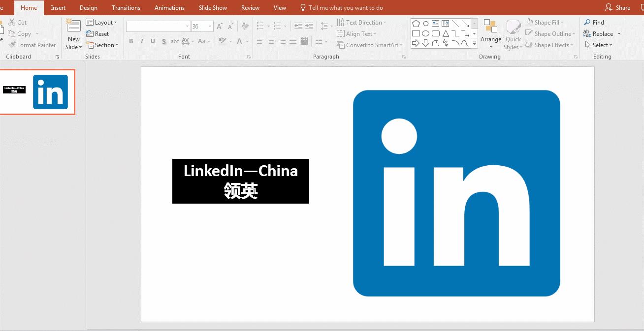Viewport: 644px width, 331px height.
Task: Pick the rounded rectangle shape
Action: [x=436, y=33]
